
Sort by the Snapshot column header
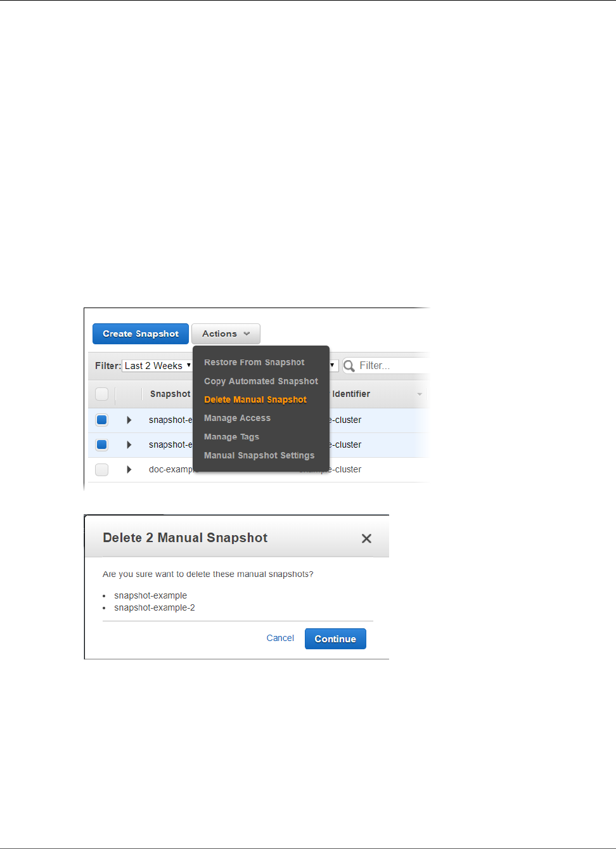(170, 394)
